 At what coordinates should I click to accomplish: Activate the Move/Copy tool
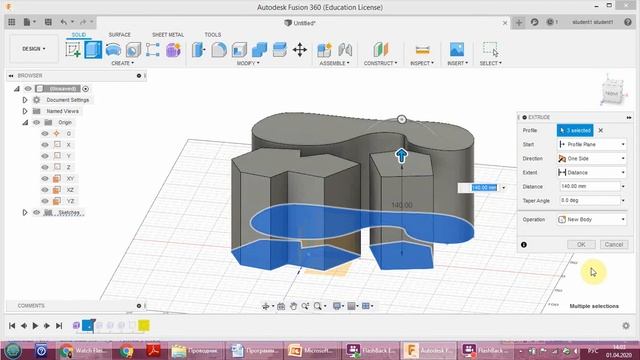point(300,50)
